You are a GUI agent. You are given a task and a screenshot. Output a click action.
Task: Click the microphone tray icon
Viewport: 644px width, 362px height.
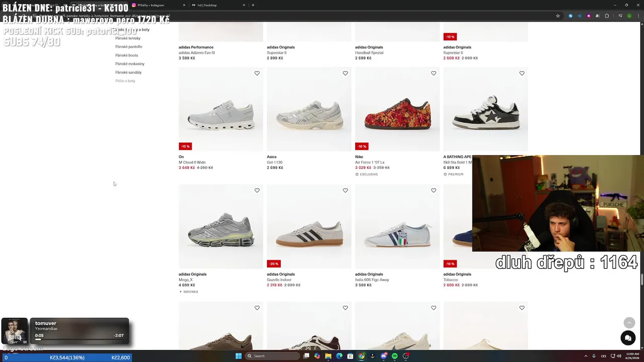coord(594,356)
